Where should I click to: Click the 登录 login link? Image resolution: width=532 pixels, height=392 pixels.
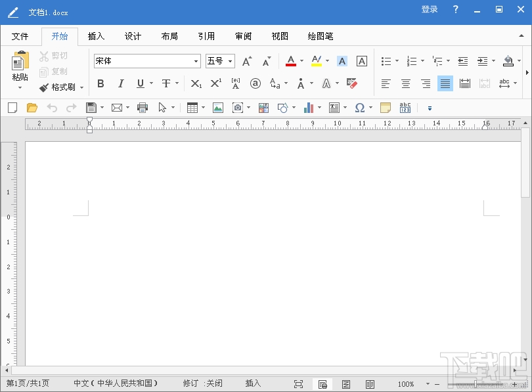[x=429, y=10]
